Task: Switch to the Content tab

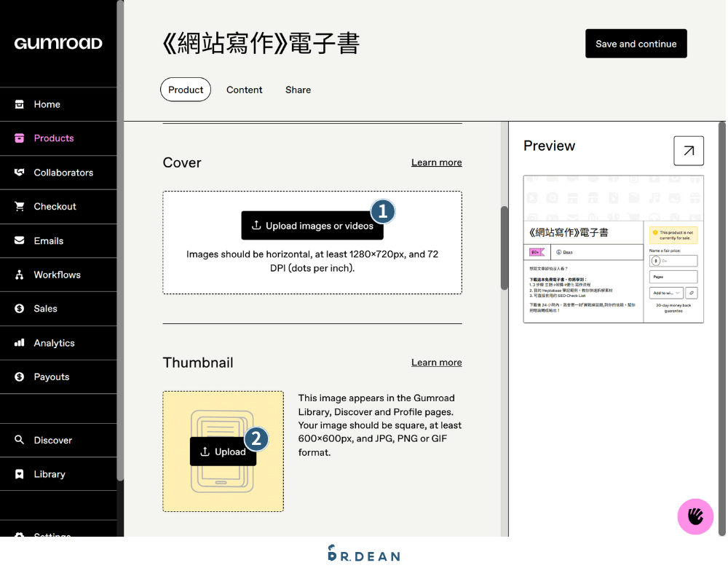Action: [x=244, y=90]
